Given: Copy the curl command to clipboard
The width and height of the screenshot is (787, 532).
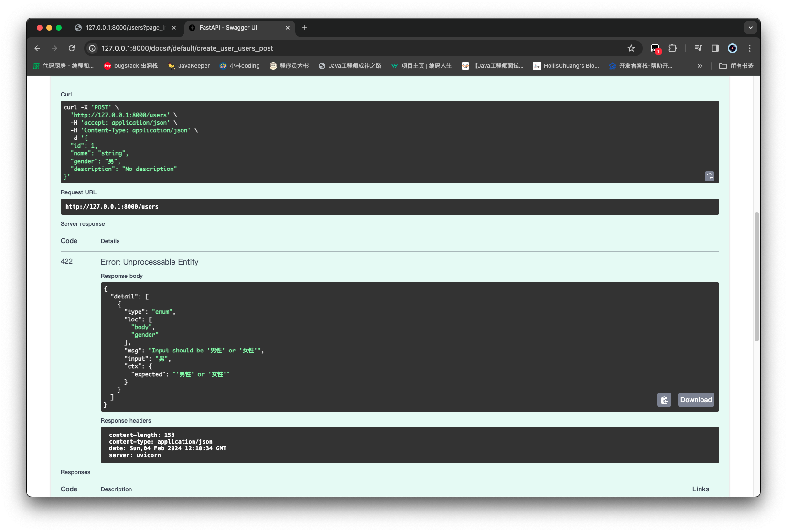Looking at the screenshot, I should click(x=710, y=176).
